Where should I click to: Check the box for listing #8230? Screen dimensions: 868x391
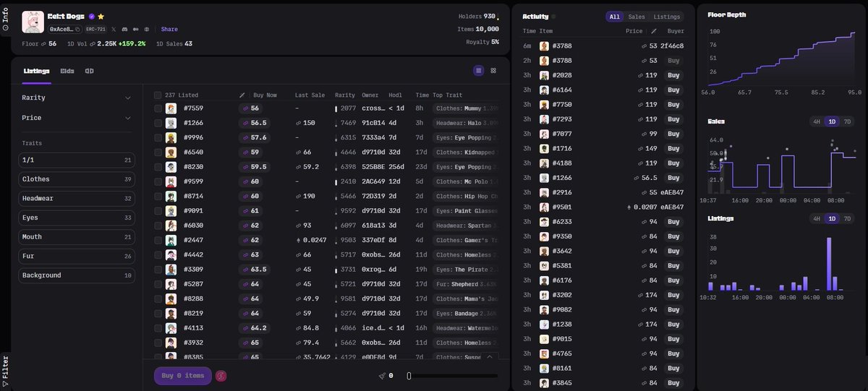pyautogui.click(x=158, y=167)
